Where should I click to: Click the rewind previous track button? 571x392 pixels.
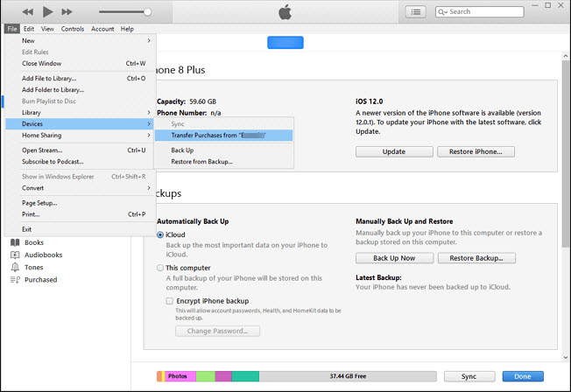(28, 11)
